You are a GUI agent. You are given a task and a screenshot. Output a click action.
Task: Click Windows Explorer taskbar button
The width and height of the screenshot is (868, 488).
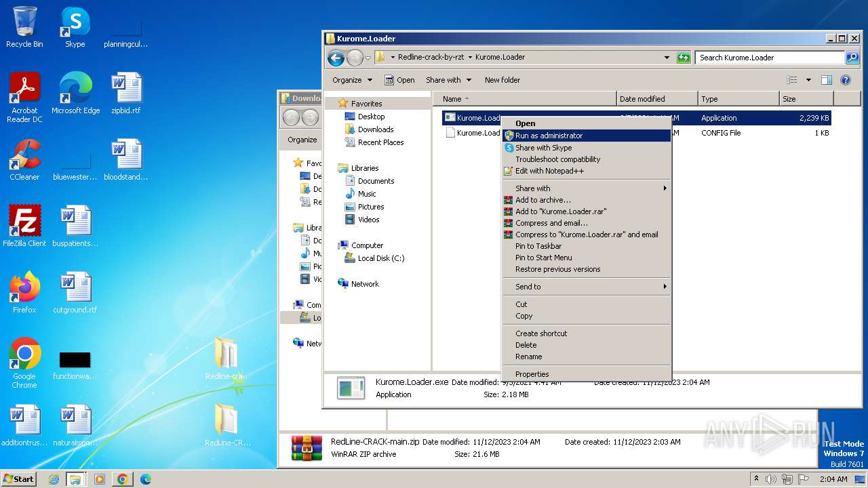[75, 479]
